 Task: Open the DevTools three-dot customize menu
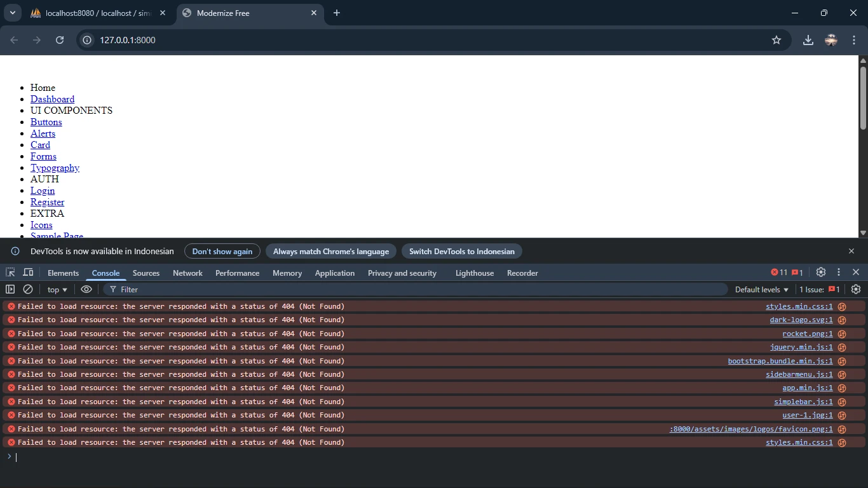pyautogui.click(x=839, y=272)
